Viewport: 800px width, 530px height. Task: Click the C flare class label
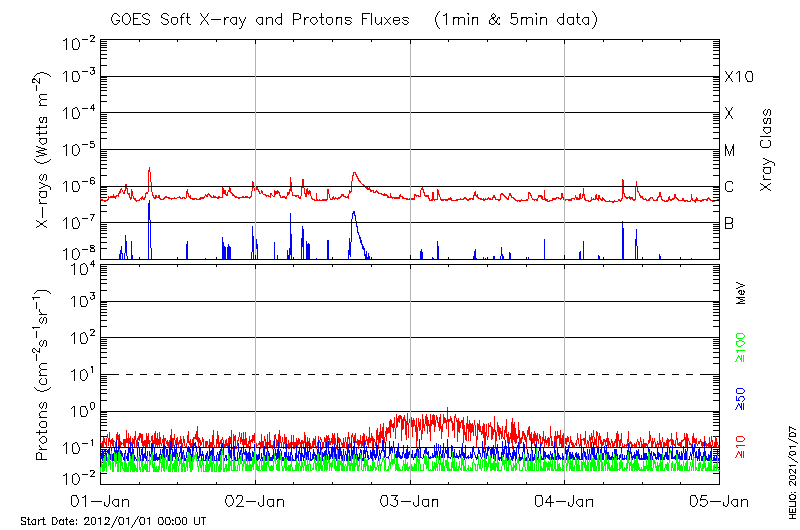[x=729, y=187]
